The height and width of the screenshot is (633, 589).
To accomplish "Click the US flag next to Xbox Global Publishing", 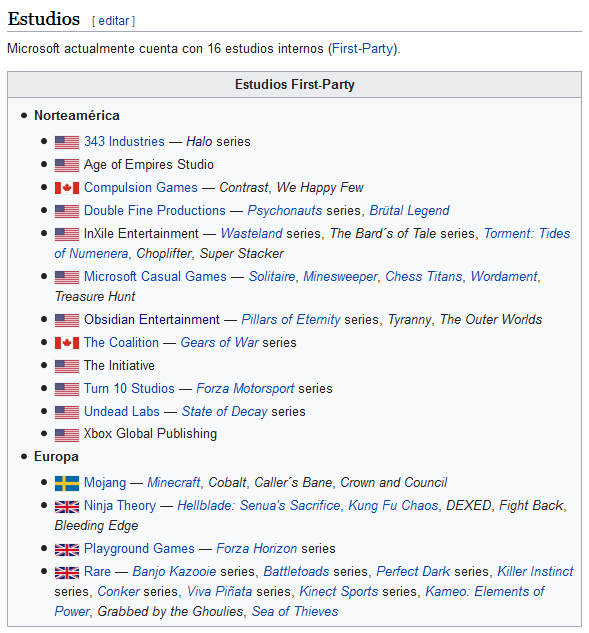I will pyautogui.click(x=67, y=435).
